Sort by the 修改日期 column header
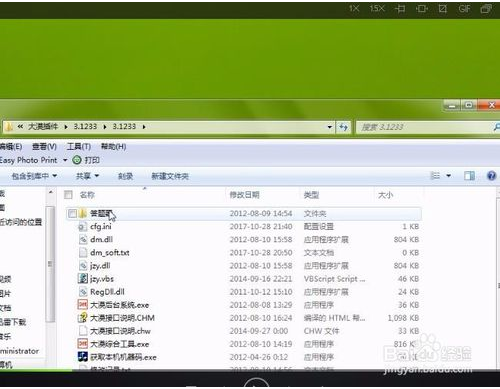Screen dimensions: 500x389 pyautogui.click(x=244, y=195)
